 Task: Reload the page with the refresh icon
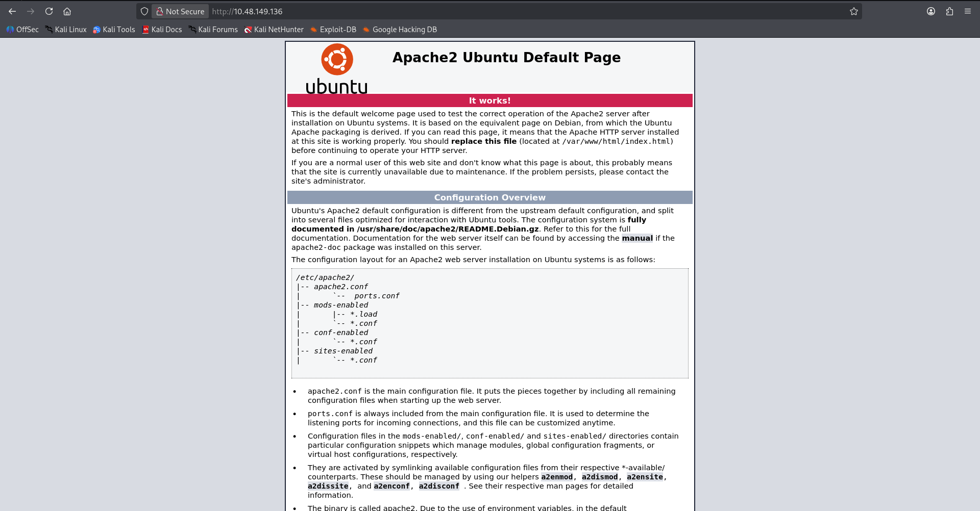[x=49, y=11]
